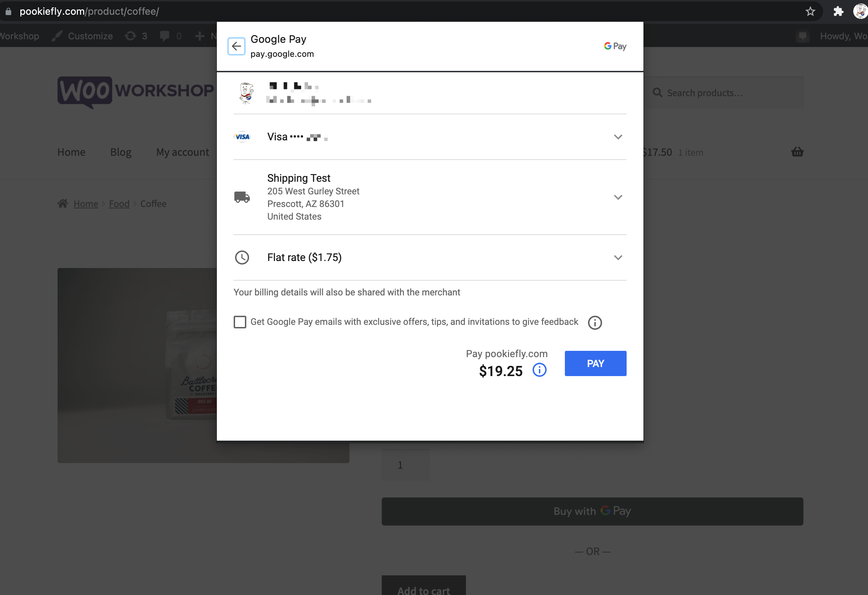Image resolution: width=868 pixels, height=595 pixels.
Task: Click the Woo Workshop site logo
Action: [135, 92]
